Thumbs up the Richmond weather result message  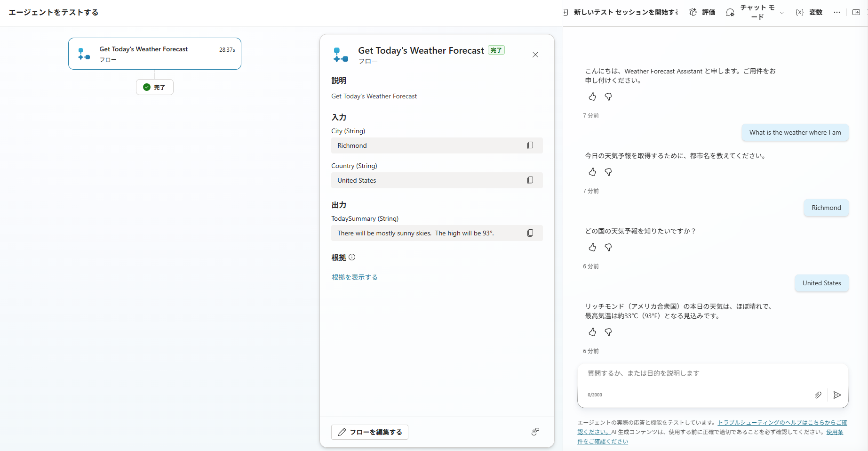(x=592, y=332)
